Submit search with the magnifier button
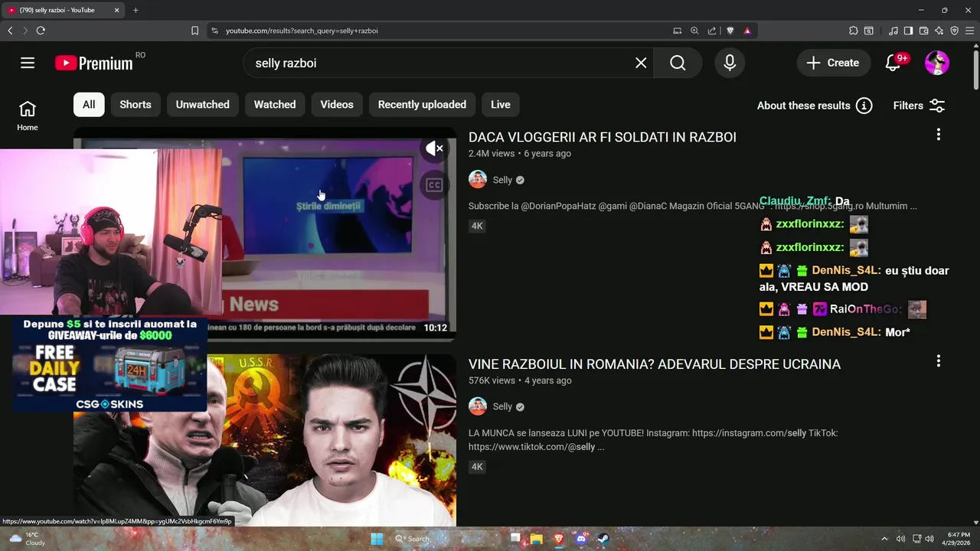980x551 pixels. click(678, 63)
